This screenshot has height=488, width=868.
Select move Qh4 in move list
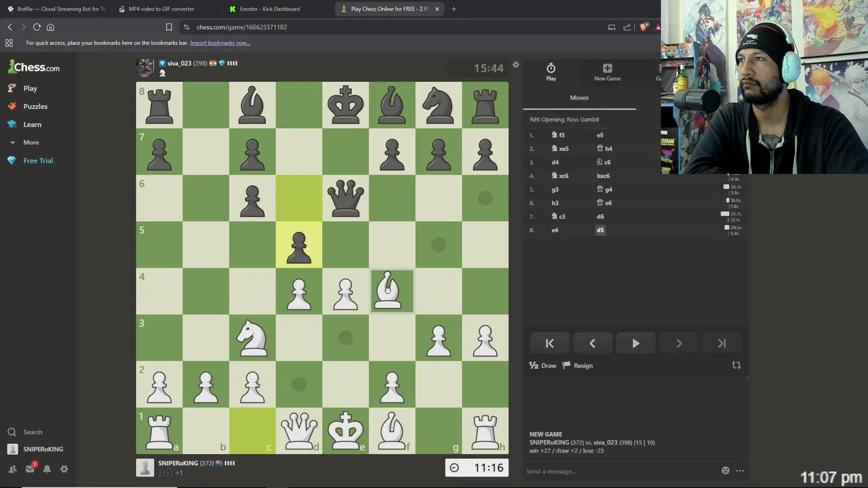click(604, 148)
